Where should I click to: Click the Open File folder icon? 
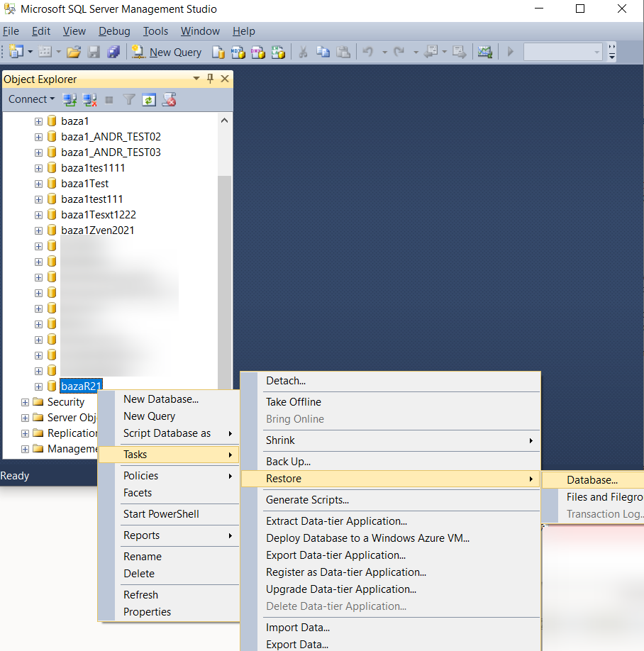click(74, 52)
